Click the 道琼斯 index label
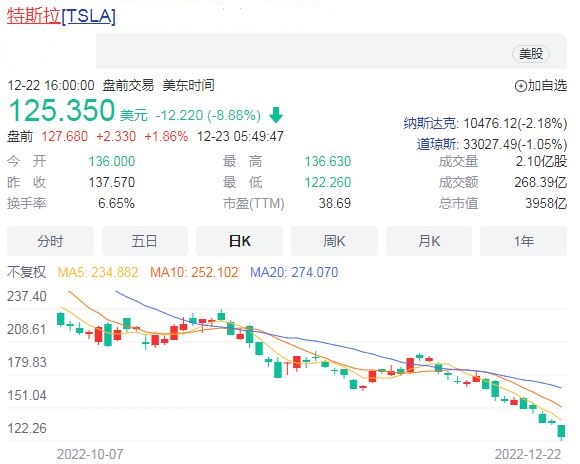The height and width of the screenshot is (464, 580). pyautogui.click(x=437, y=144)
